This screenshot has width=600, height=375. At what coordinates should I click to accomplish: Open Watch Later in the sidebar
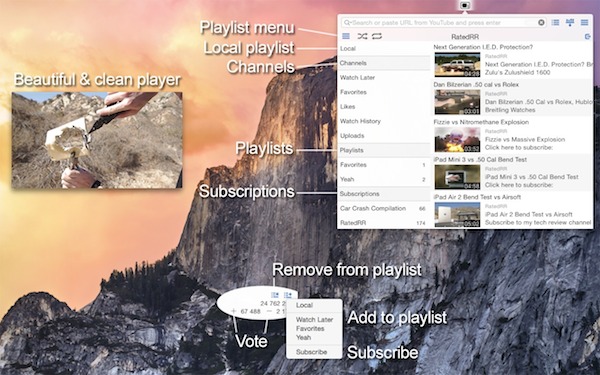(x=384, y=78)
